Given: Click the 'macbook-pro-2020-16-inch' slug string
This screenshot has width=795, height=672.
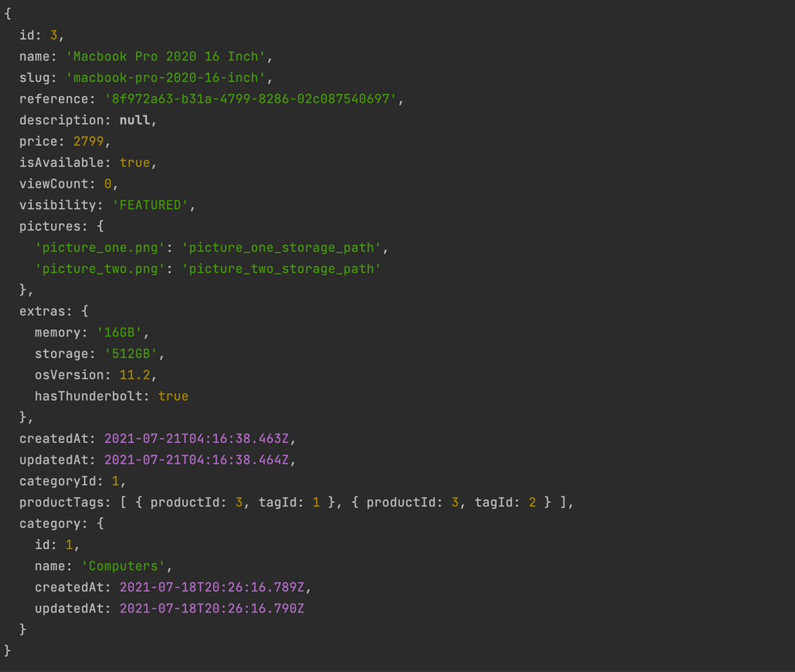Looking at the screenshot, I should click(x=169, y=78).
